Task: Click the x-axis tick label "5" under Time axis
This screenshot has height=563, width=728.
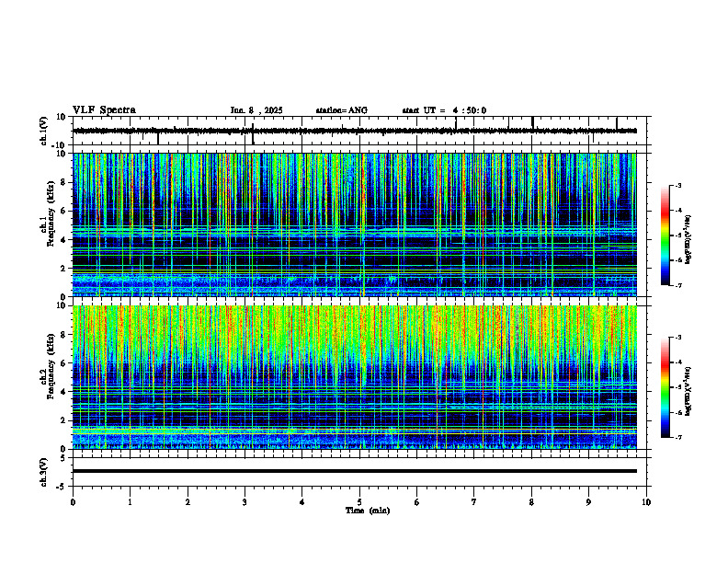Action: click(x=359, y=502)
